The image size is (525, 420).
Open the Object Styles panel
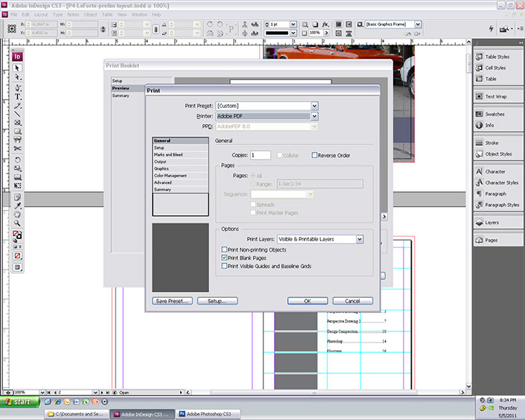click(497, 154)
